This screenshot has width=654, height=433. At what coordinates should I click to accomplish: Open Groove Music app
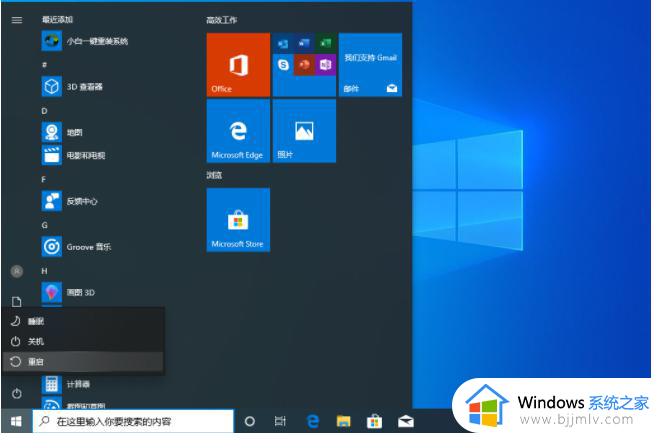click(x=113, y=247)
